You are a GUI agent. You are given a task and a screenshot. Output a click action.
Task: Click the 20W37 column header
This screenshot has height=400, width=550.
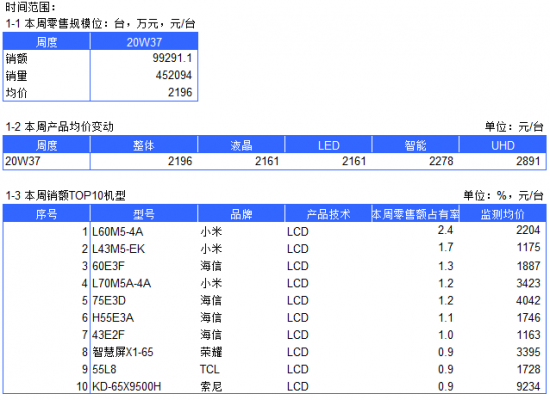[x=144, y=42]
